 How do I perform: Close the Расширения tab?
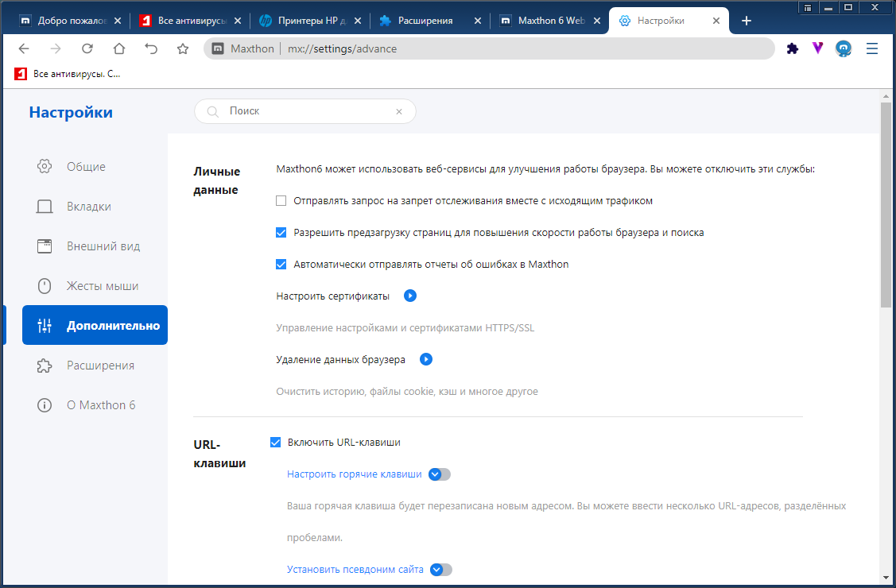pos(478,21)
